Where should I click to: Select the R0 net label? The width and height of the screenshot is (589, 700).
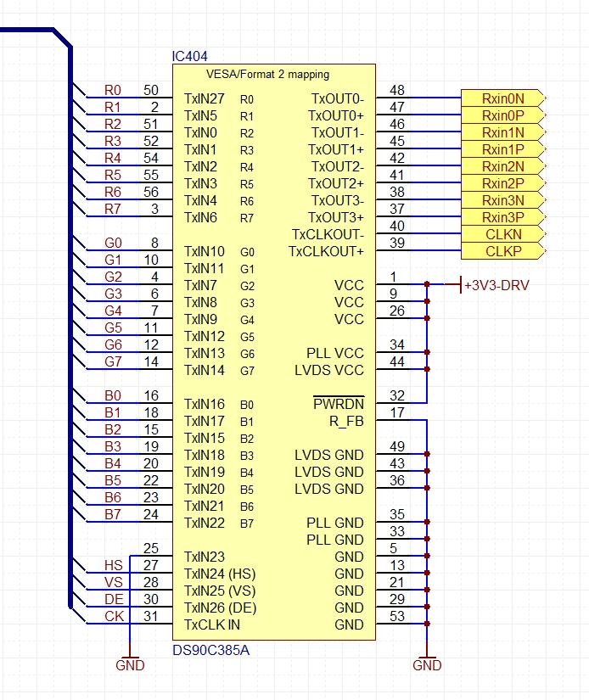pos(113,90)
